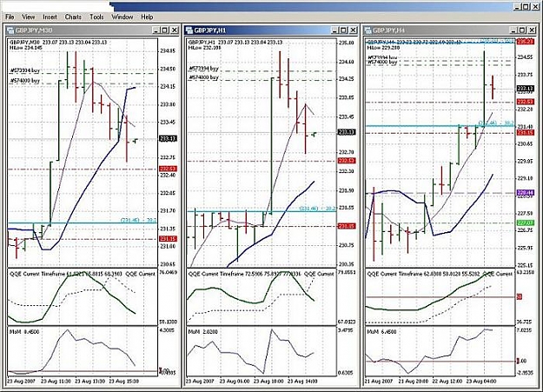Click the black current price label in H1 chart

tap(347, 132)
